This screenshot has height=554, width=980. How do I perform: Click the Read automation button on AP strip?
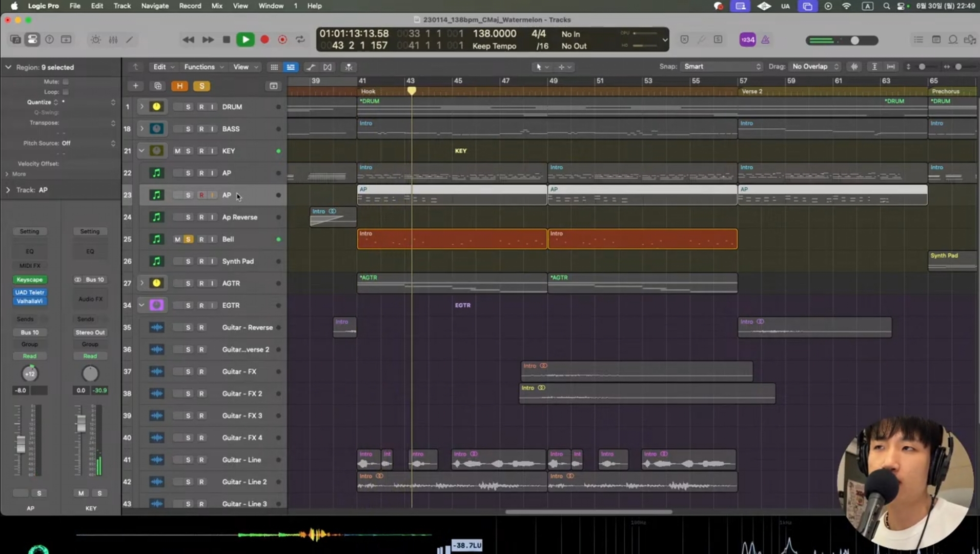pos(29,356)
